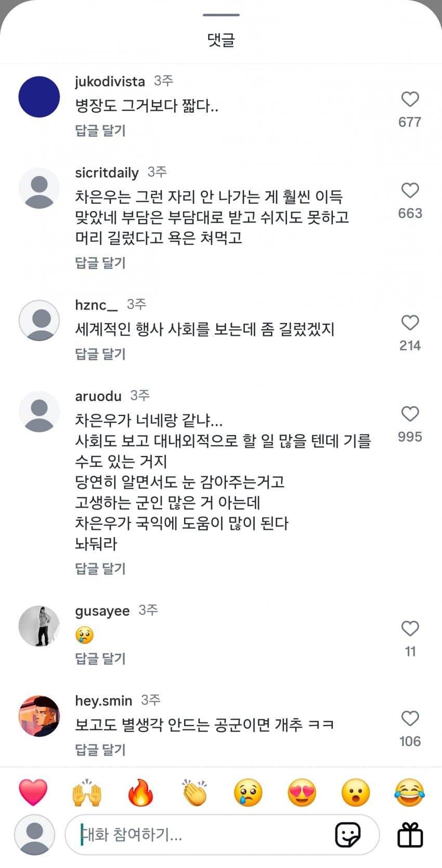This screenshot has width=442, height=868.
Task: Select the clapping hands emoji
Action: pyautogui.click(x=194, y=793)
